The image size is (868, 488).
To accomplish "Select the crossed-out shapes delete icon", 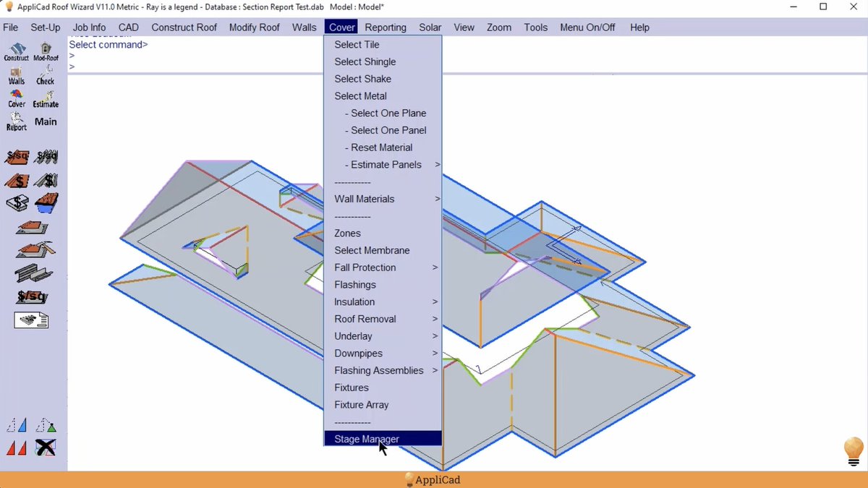I will pyautogui.click(x=46, y=448).
